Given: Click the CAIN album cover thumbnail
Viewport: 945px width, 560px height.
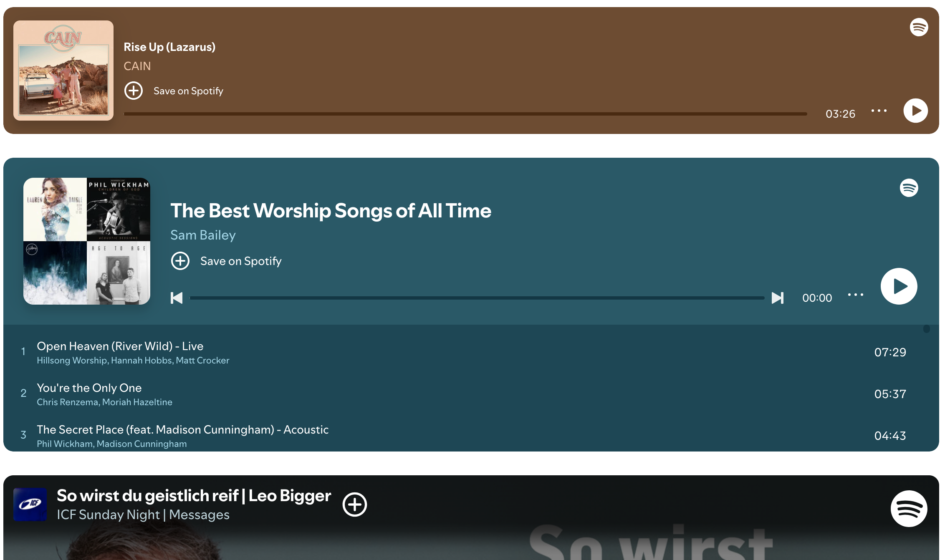Looking at the screenshot, I should pyautogui.click(x=63, y=71).
